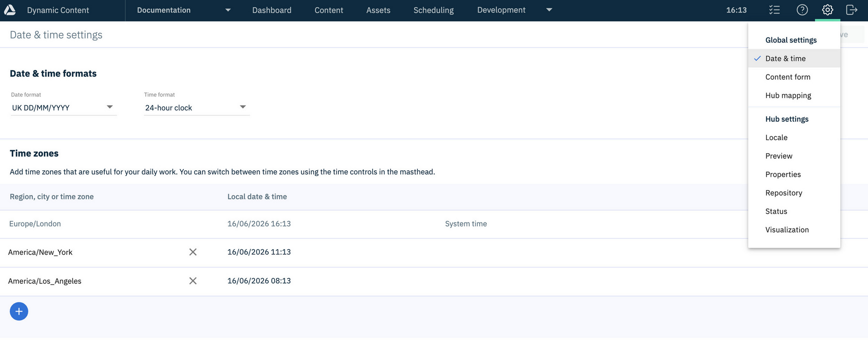
Task: Open the help question mark icon
Action: [802, 10]
